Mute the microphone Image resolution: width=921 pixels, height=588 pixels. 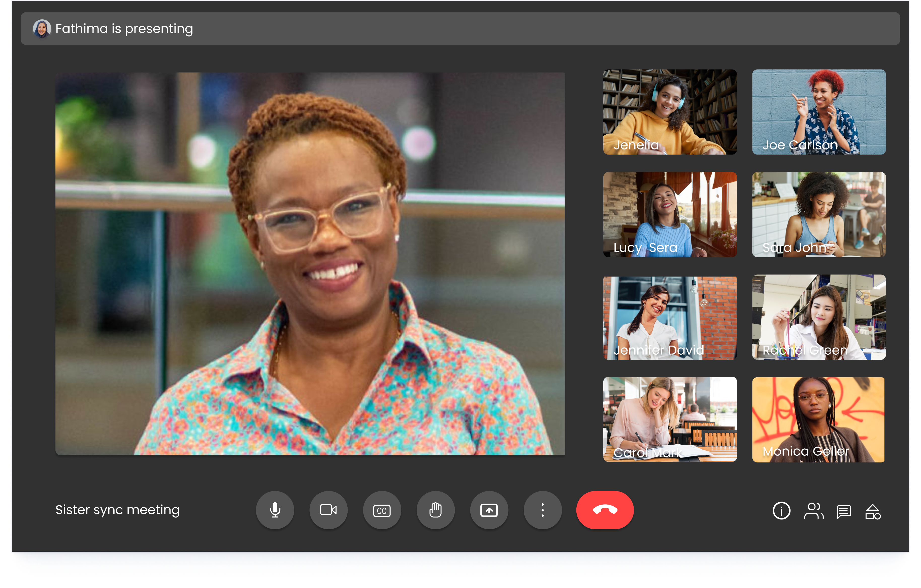coord(275,510)
